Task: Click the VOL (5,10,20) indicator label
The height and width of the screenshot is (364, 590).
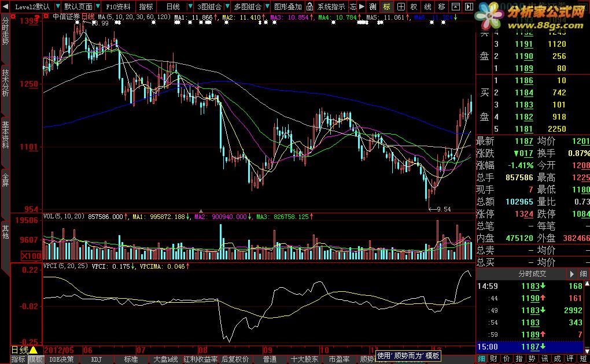Action: (x=64, y=216)
